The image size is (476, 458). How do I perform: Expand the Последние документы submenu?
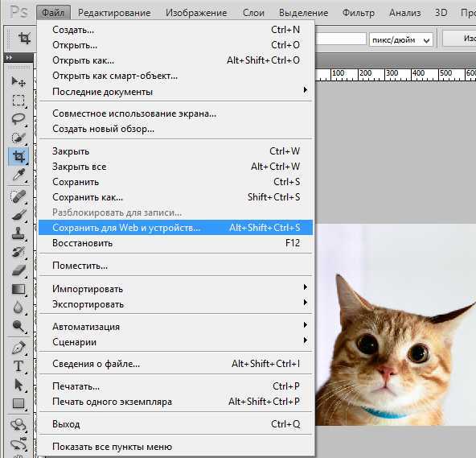(x=175, y=92)
